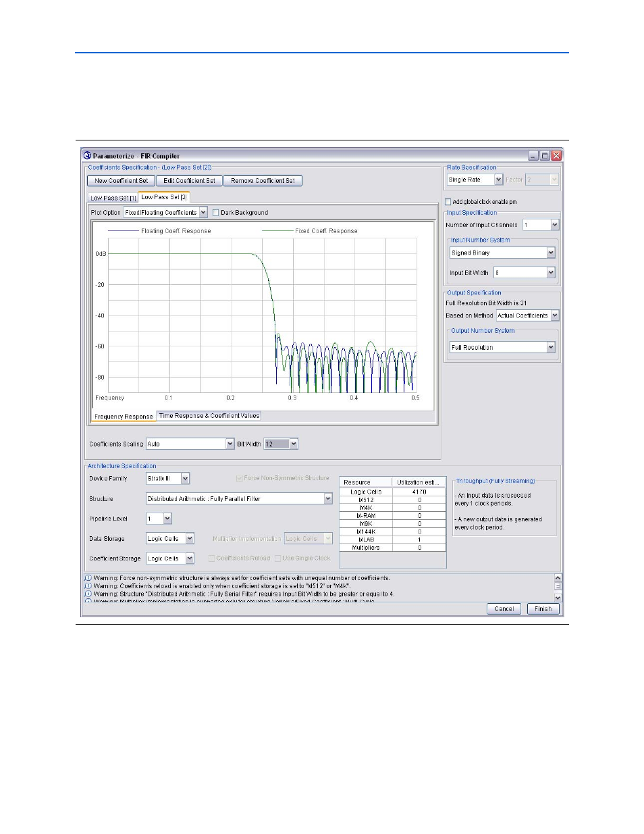Image resolution: width=644 pixels, height=834 pixels.
Task: Open Time Response & Coefficient Values tab
Action: pyautogui.click(x=209, y=416)
